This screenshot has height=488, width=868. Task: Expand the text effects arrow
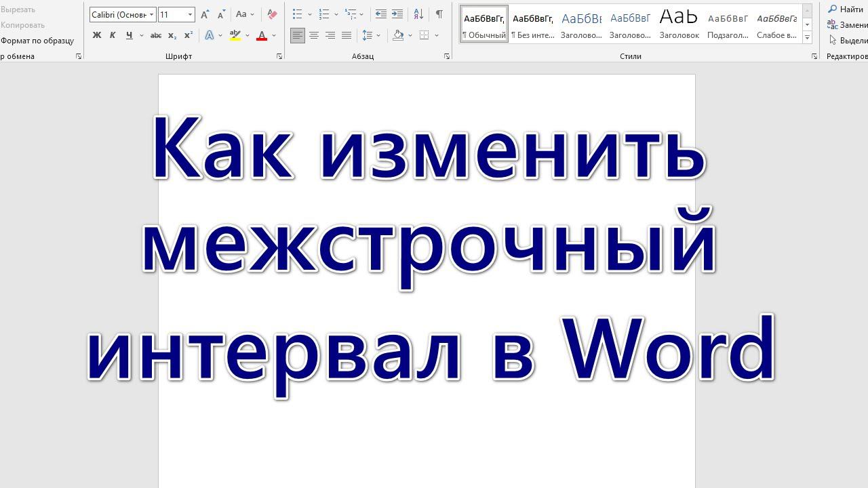[x=220, y=35]
